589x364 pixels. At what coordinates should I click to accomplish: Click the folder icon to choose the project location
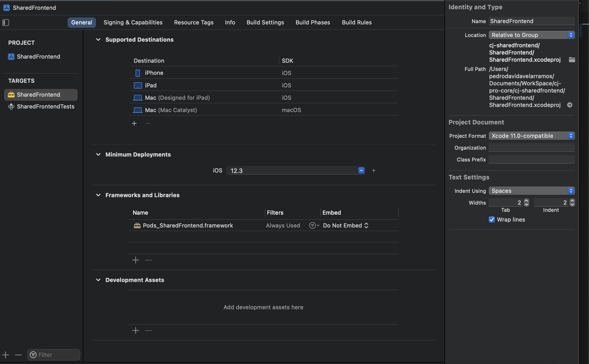tap(572, 60)
